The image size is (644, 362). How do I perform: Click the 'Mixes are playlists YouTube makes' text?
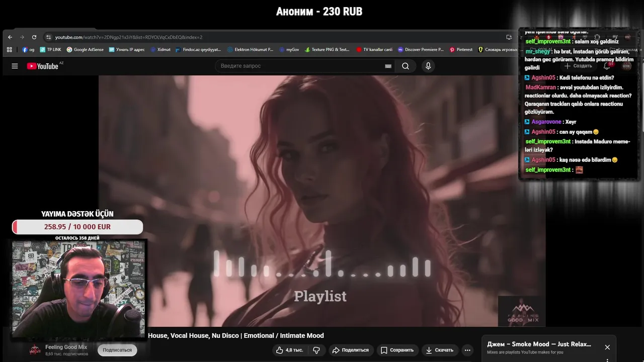(x=525, y=352)
